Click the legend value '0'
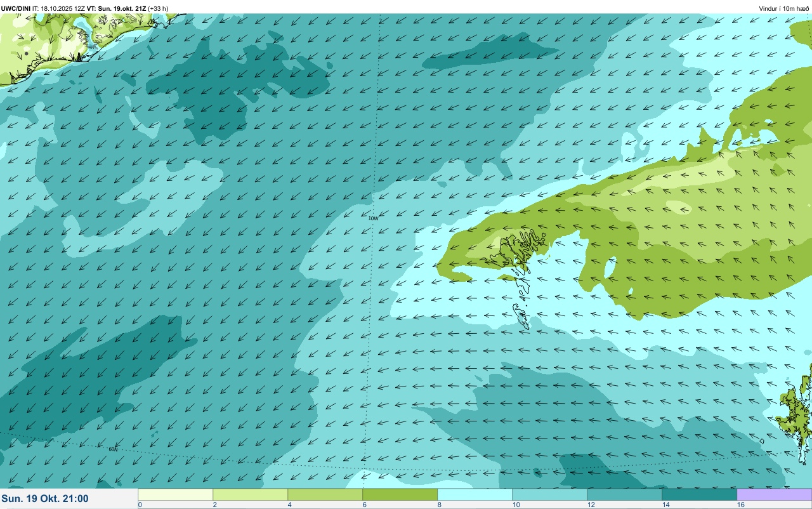The height and width of the screenshot is (509, 812). (x=140, y=505)
